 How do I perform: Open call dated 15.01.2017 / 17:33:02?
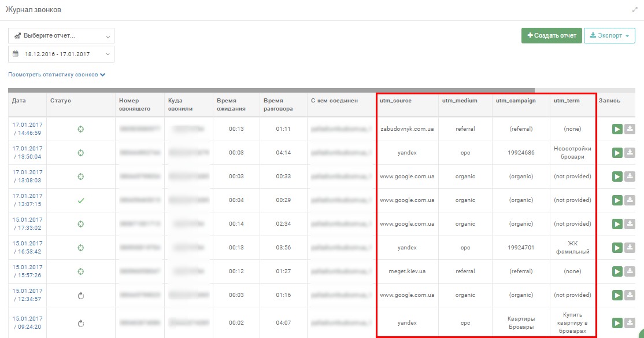[27, 223]
